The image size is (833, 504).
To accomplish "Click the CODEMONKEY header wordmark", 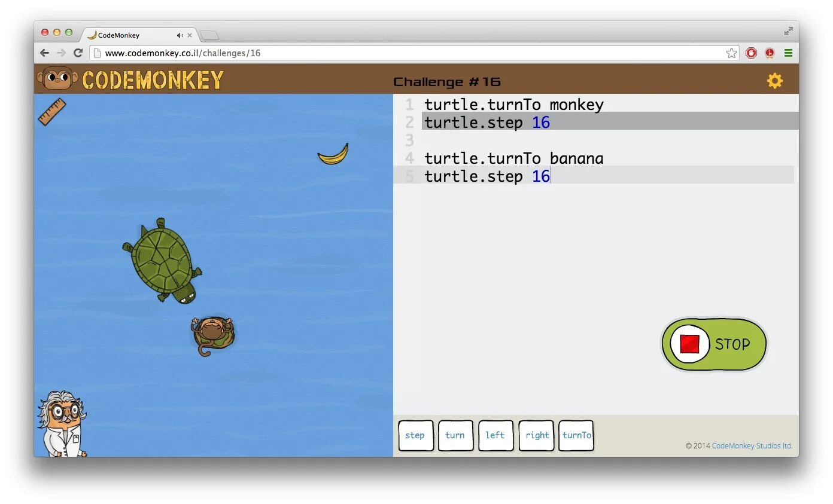I will point(153,80).
